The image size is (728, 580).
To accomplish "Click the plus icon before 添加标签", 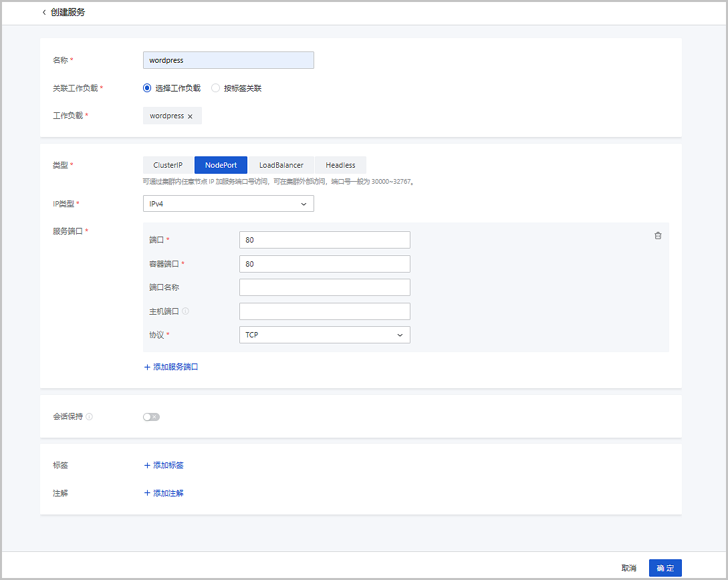I will 146,465.
